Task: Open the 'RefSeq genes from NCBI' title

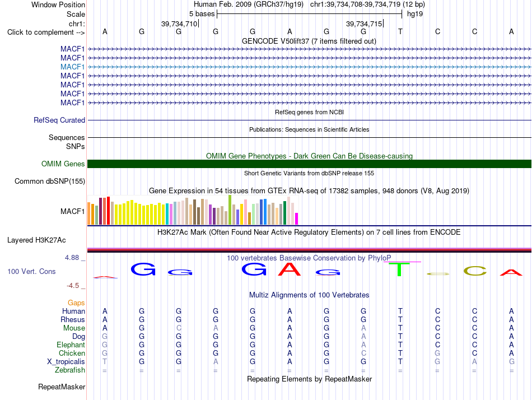Action: [x=309, y=112]
